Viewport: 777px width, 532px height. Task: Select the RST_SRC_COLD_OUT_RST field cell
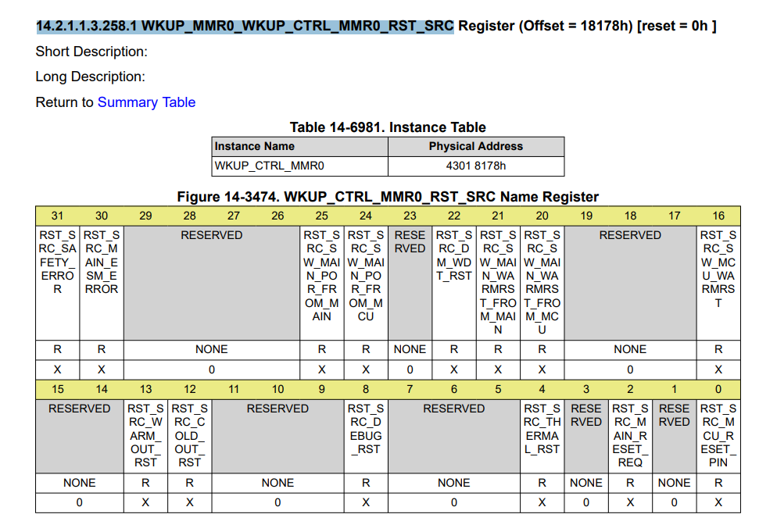(x=190, y=436)
